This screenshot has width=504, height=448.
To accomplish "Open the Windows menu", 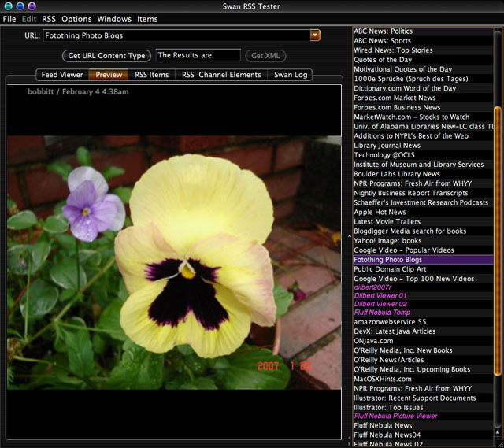I will [x=114, y=19].
